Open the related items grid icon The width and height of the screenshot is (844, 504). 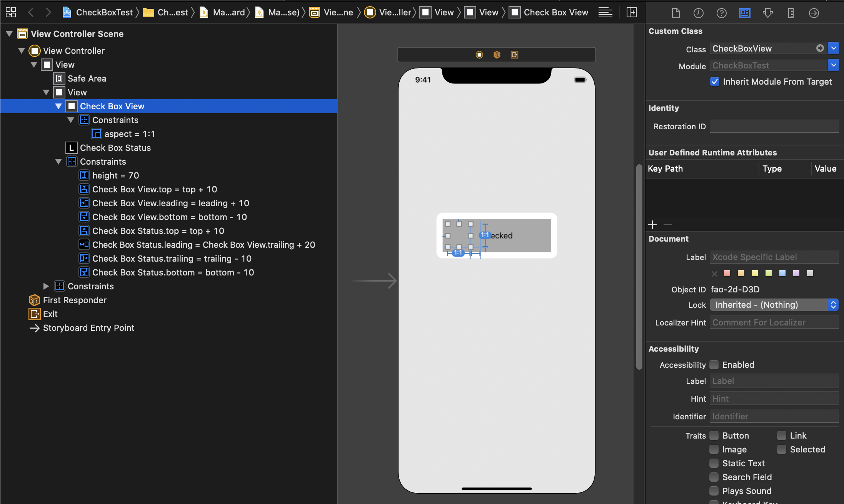point(11,12)
